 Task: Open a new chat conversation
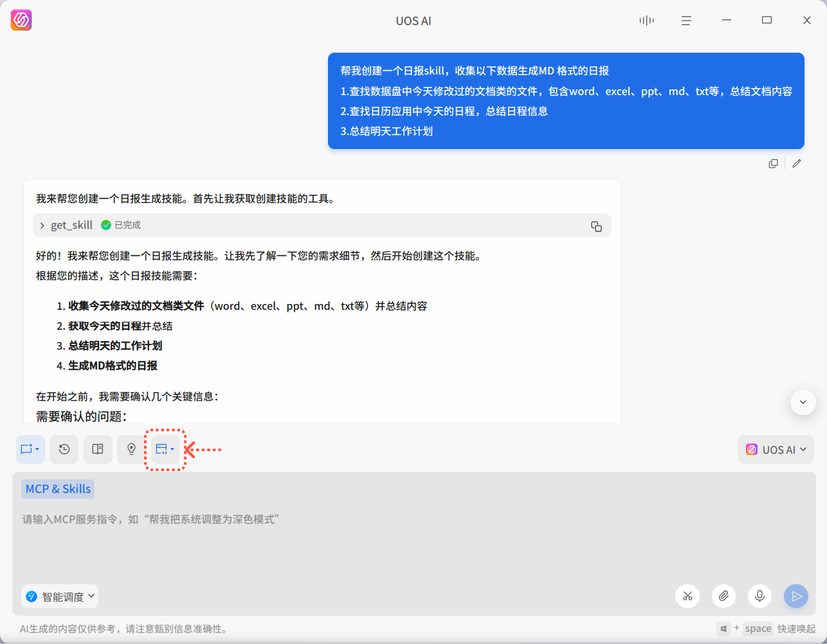tap(30, 449)
